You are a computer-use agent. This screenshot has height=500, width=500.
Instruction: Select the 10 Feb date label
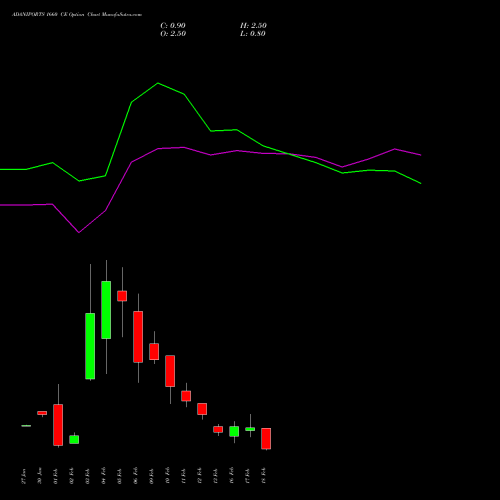(x=167, y=476)
